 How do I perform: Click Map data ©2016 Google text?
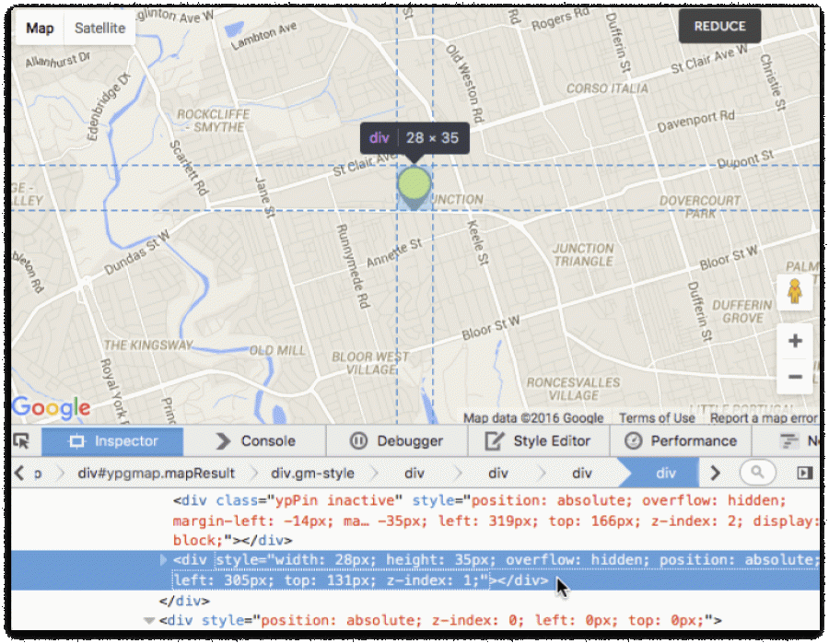coord(533,418)
